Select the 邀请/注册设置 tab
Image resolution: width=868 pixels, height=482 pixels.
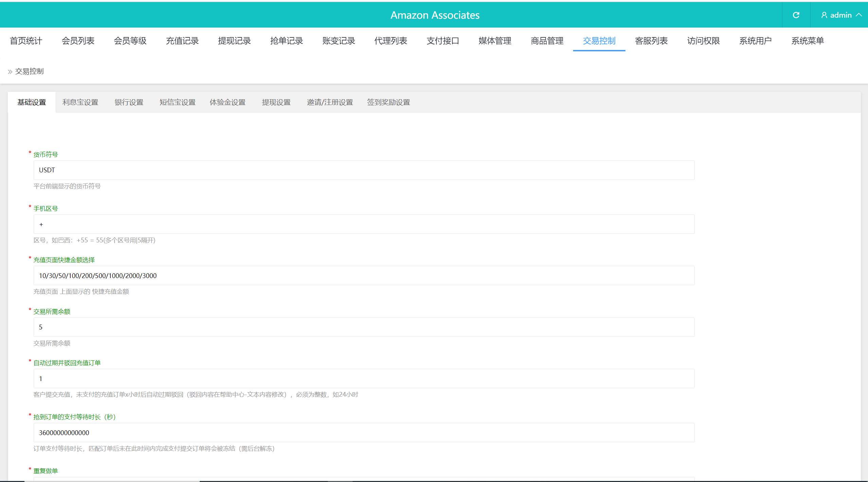tap(330, 102)
